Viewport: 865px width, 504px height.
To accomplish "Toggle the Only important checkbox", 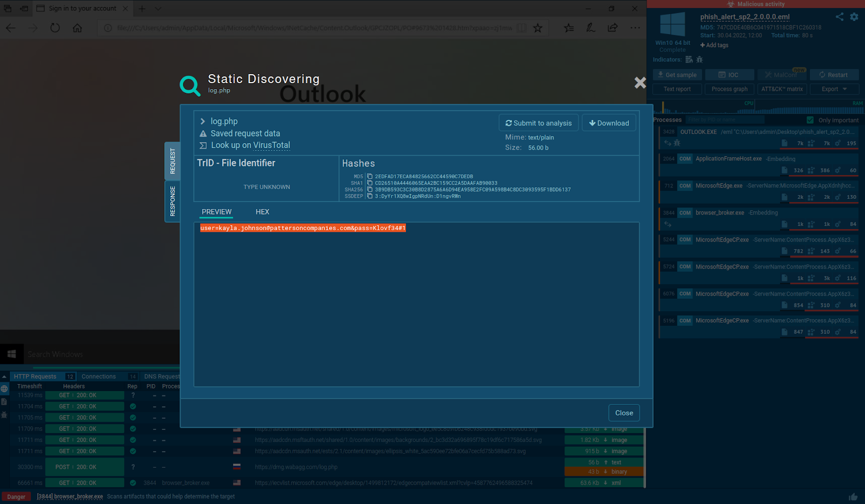I will click(x=810, y=120).
